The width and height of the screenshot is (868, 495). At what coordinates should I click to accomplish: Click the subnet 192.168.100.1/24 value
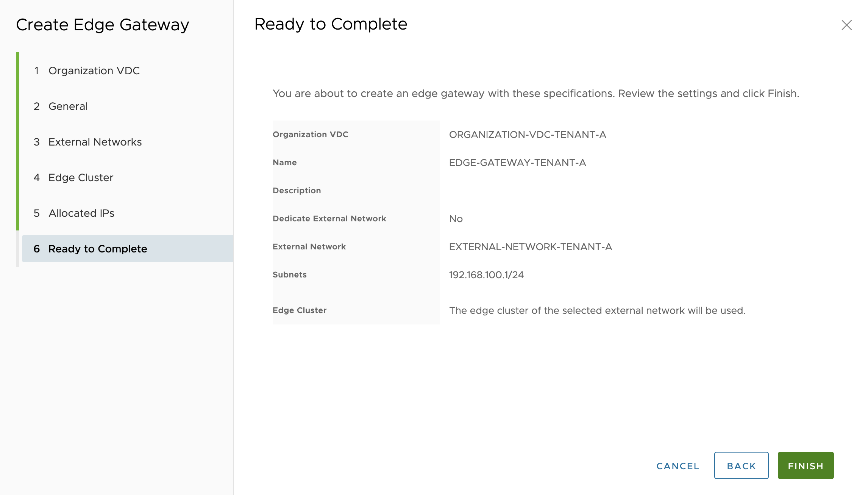486,275
